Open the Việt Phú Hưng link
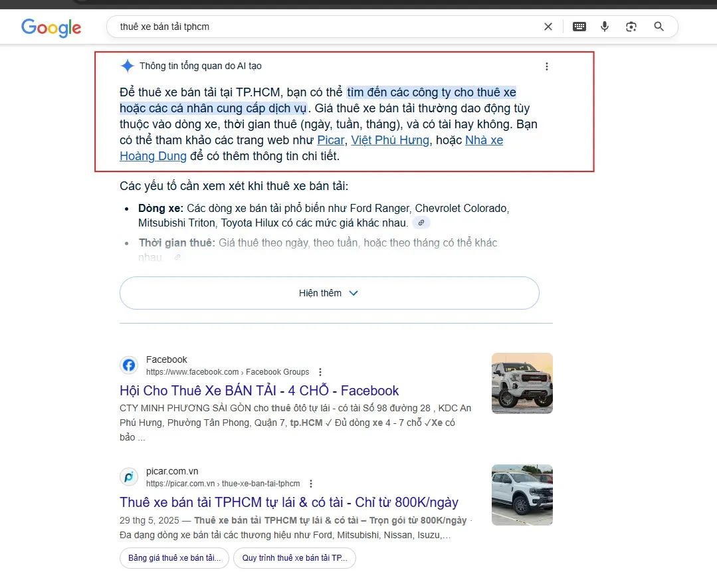 pos(390,140)
